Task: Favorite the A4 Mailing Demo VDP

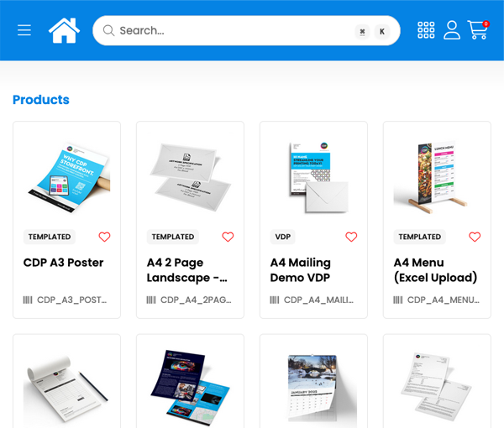Action: 351,237
